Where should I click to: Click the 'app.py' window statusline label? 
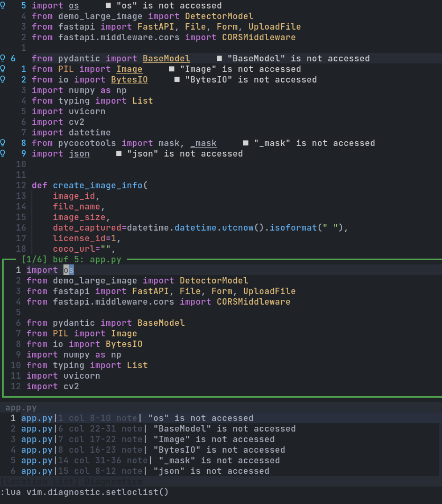tap(21, 408)
